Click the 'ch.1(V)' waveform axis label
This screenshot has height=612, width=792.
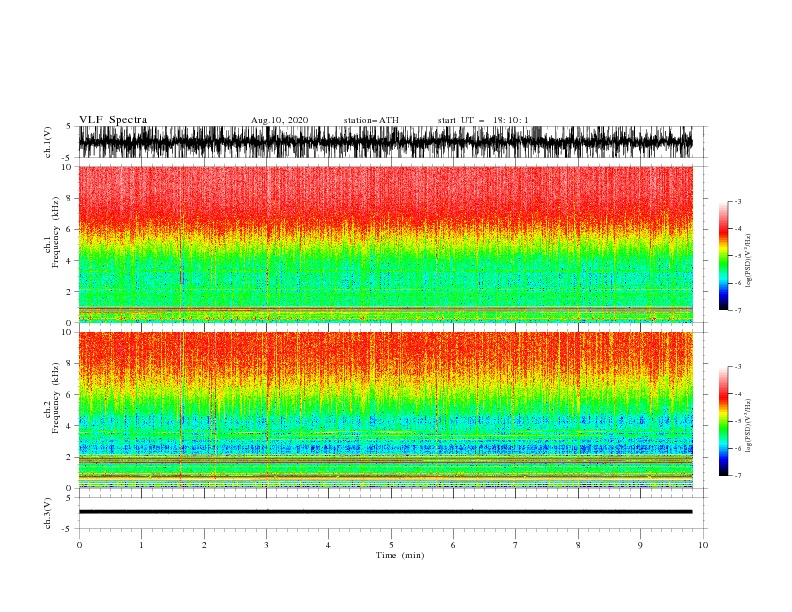[48, 142]
